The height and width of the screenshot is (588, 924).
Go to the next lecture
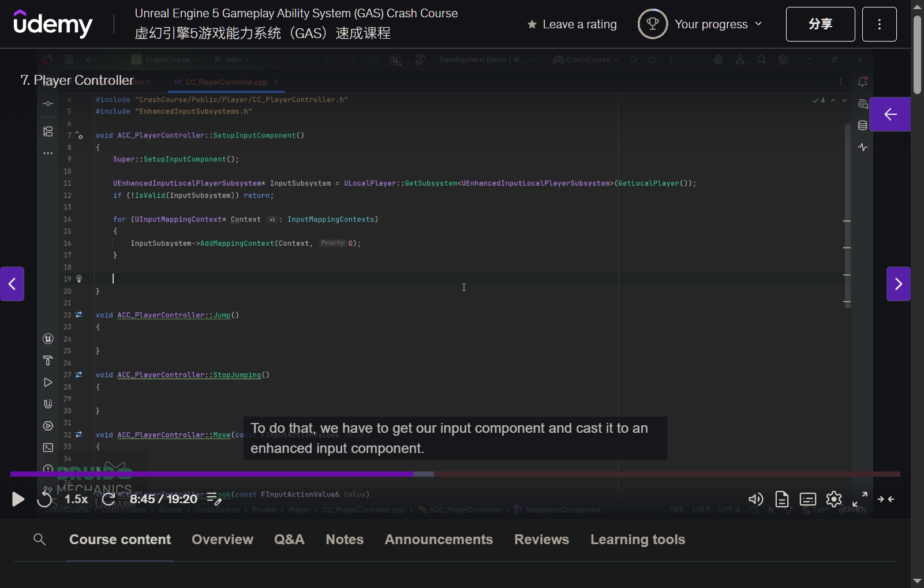tap(899, 284)
